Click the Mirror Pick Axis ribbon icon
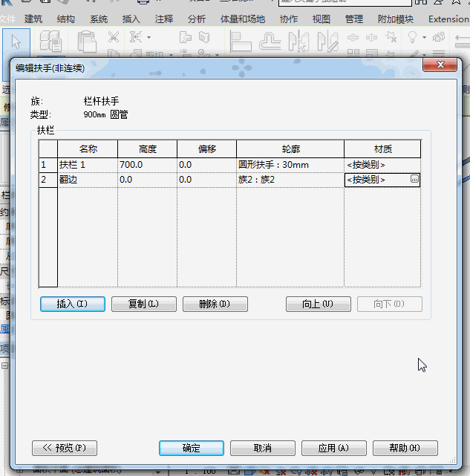 click(299, 42)
